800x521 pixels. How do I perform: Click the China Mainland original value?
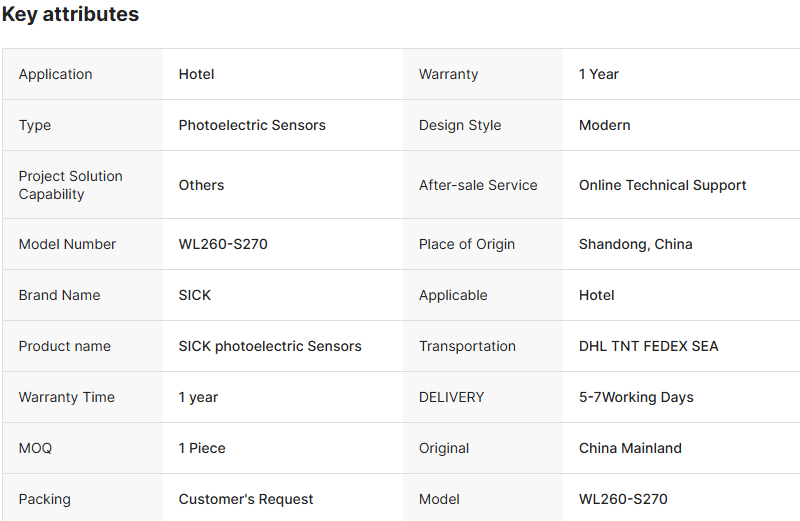[x=630, y=448]
